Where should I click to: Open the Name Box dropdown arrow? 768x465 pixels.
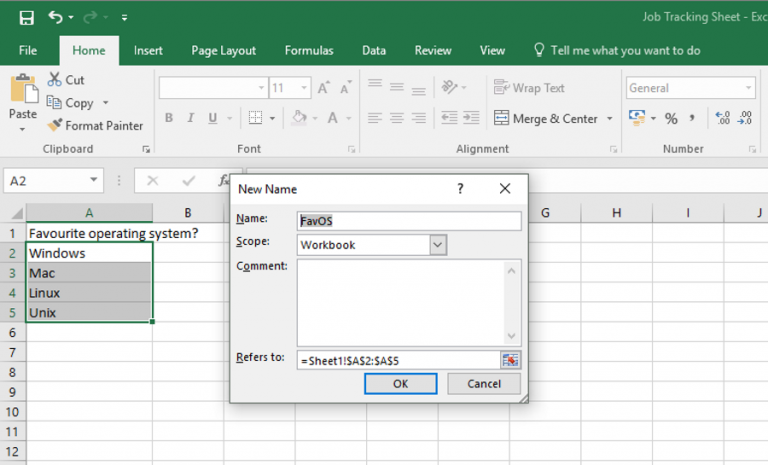pyautogui.click(x=94, y=180)
